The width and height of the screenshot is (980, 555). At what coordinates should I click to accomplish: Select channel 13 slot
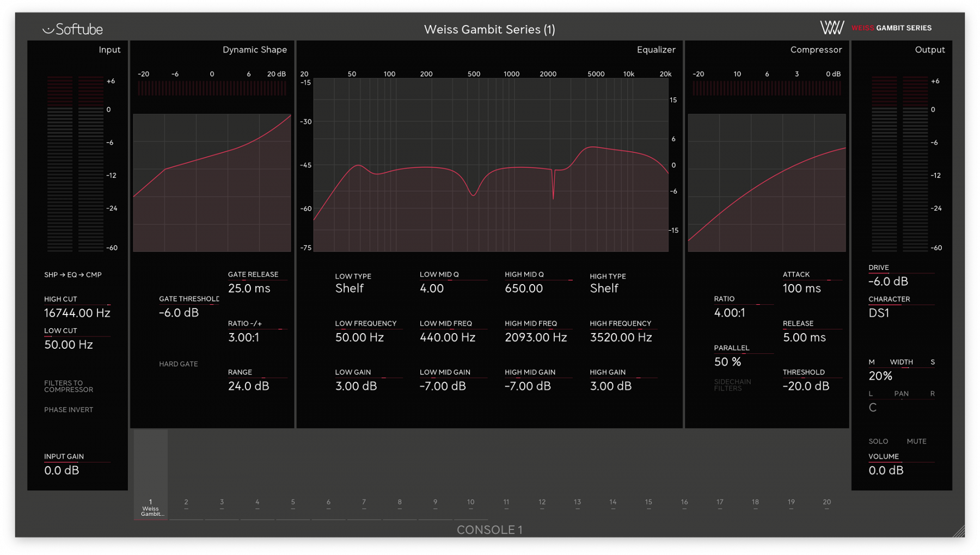pos(577,504)
